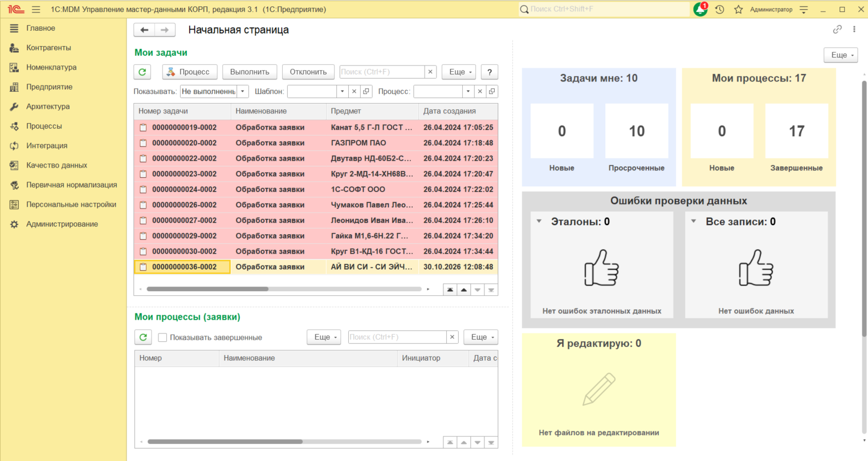Copy page link via chain icon
This screenshot has height=461, width=868.
[x=837, y=30]
